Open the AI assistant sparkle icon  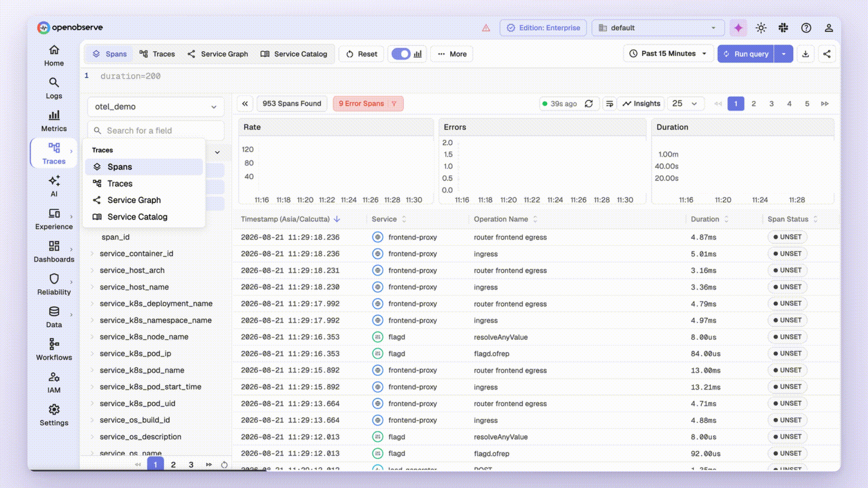click(x=738, y=28)
